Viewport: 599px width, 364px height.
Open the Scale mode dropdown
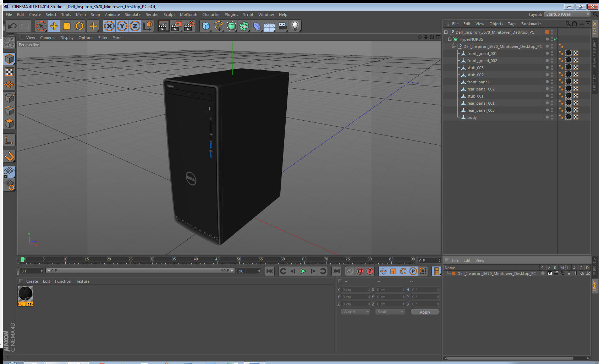390,312
